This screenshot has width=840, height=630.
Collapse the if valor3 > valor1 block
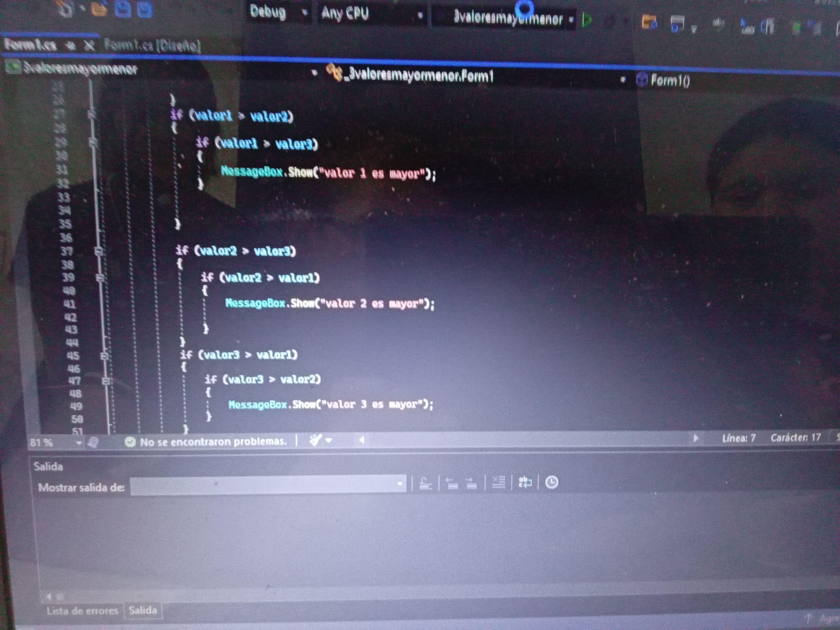tap(104, 356)
